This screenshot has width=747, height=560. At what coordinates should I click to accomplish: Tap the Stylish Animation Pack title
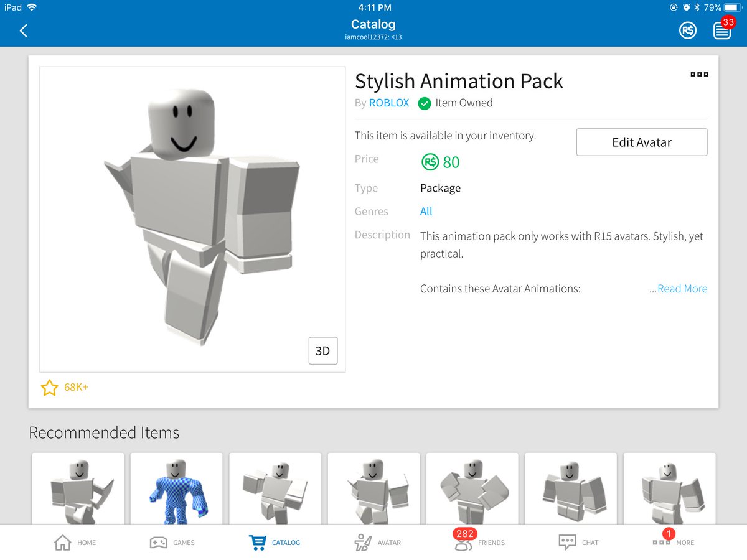[x=459, y=82]
